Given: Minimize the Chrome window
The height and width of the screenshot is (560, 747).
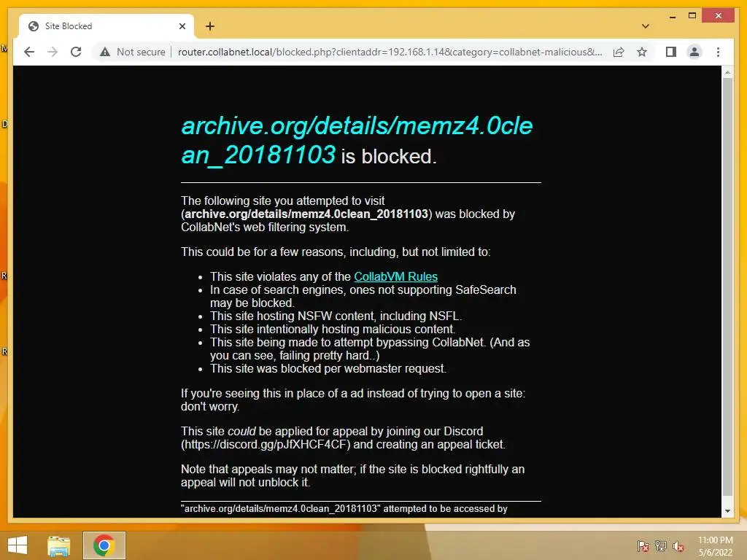Looking at the screenshot, I should pos(672,16).
